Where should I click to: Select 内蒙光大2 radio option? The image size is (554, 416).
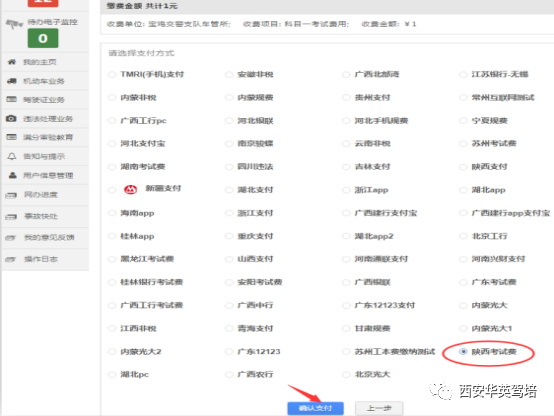112,352
